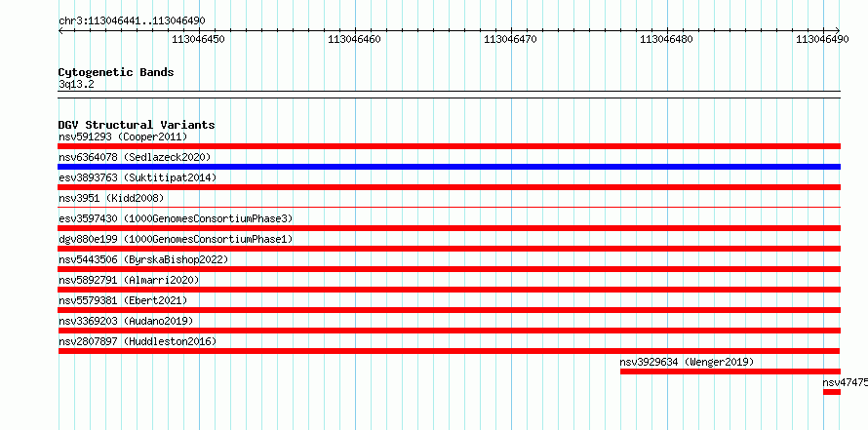868x430 pixels.
Task: Open nsv2807897 (Huddleston2016) label
Action: tap(138, 341)
